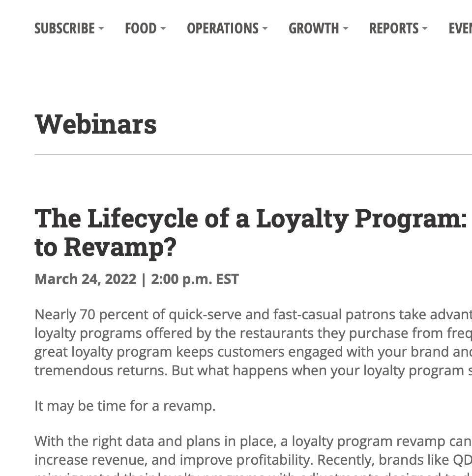Click the sentence It may be time for a revamp
The width and height of the screenshot is (472, 476).
[125, 406]
